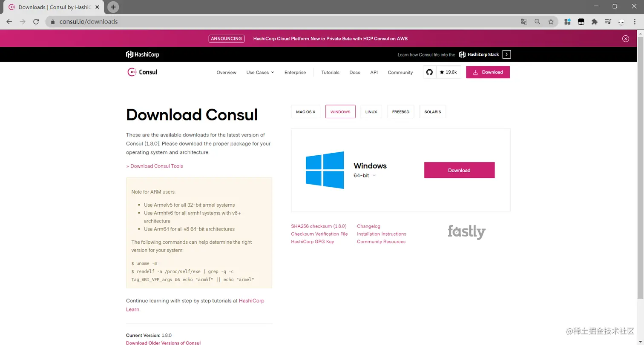Close the Downloads Consul tab
This screenshot has width=644, height=345.
coord(98,7)
